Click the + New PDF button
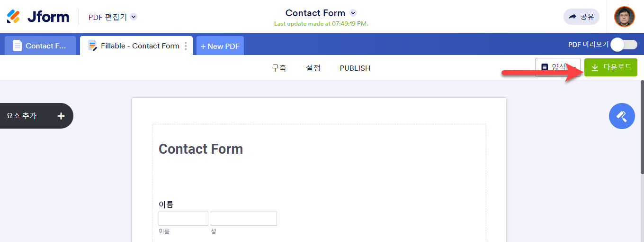The height and width of the screenshot is (242, 644). [x=220, y=46]
